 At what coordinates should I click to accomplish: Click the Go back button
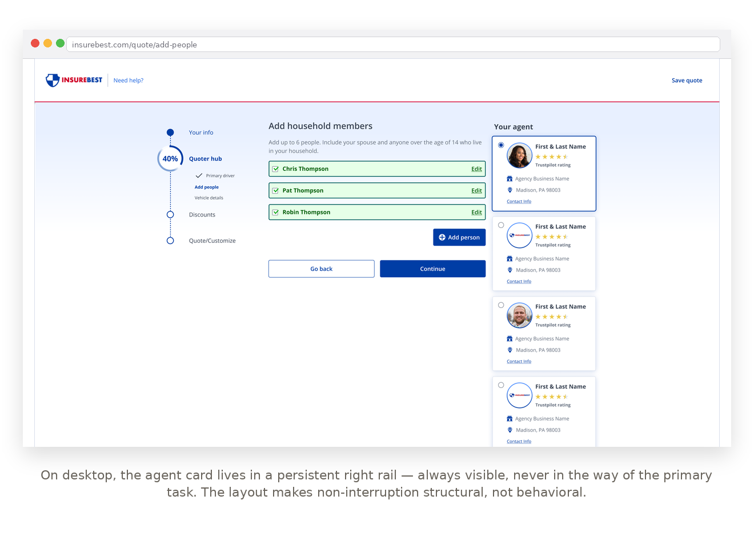click(x=322, y=269)
